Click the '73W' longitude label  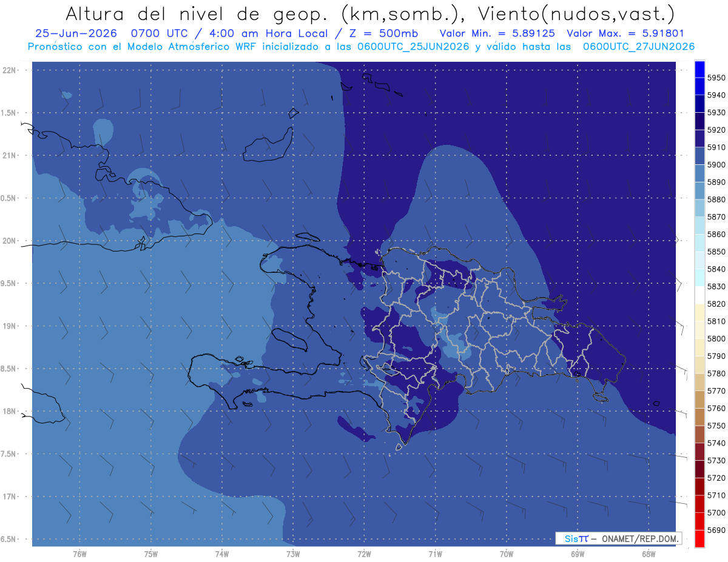(293, 554)
